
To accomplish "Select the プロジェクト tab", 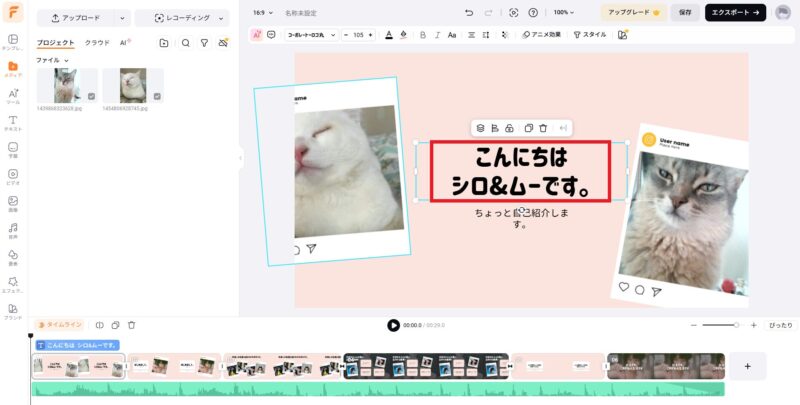I will (x=56, y=43).
